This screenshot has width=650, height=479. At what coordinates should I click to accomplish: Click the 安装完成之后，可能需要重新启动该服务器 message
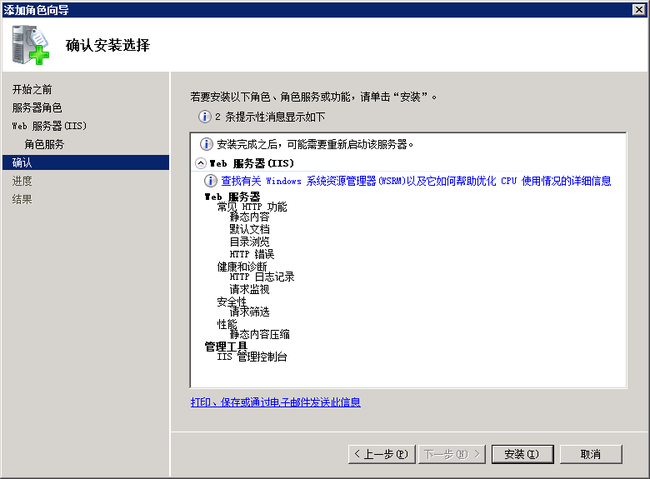(315, 144)
